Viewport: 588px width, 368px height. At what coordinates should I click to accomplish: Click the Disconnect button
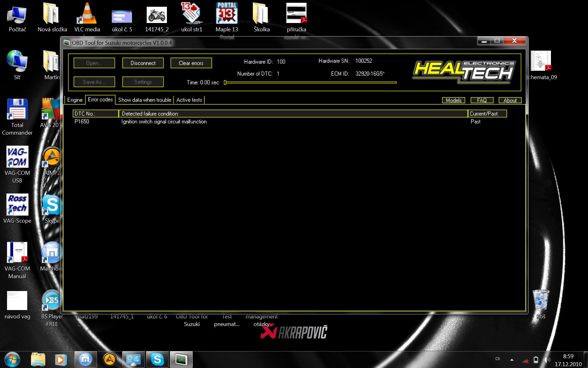(x=143, y=63)
